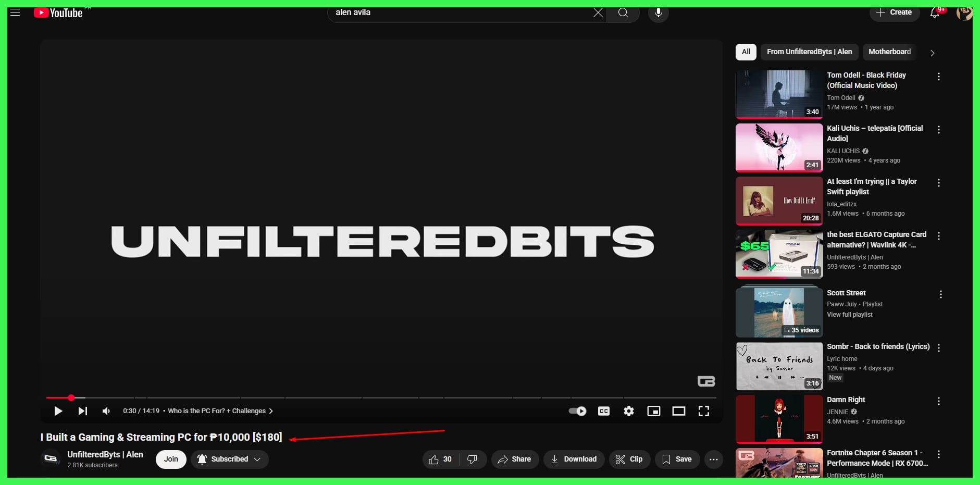The image size is (980, 485).
Task: Toggle theater mode view
Action: 678,411
